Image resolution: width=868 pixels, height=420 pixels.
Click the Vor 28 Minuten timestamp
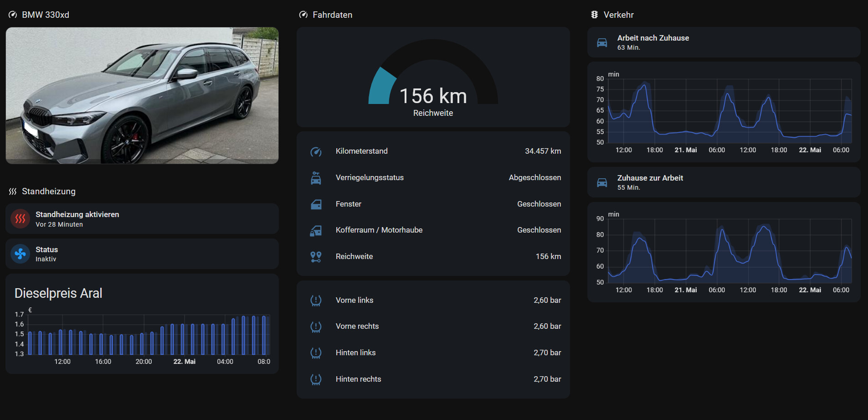[59, 224]
